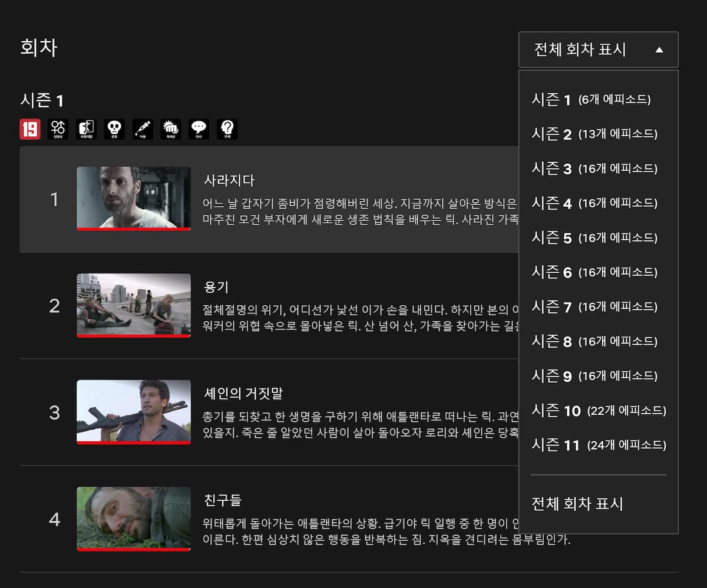This screenshot has height=588, width=707.
Task: Play episode 4 via its thumbnail
Action: (134, 519)
